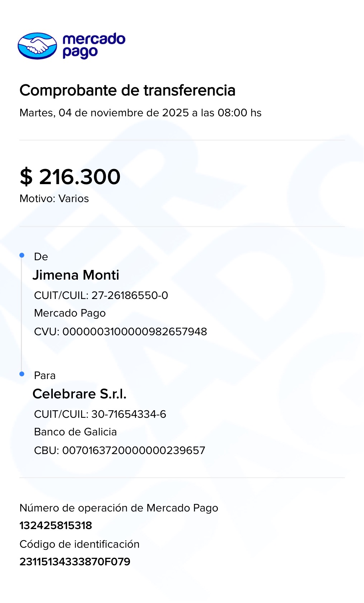This screenshot has height=603, width=364.
Task: Click the mercado pago wordmark text
Action: [x=94, y=46]
